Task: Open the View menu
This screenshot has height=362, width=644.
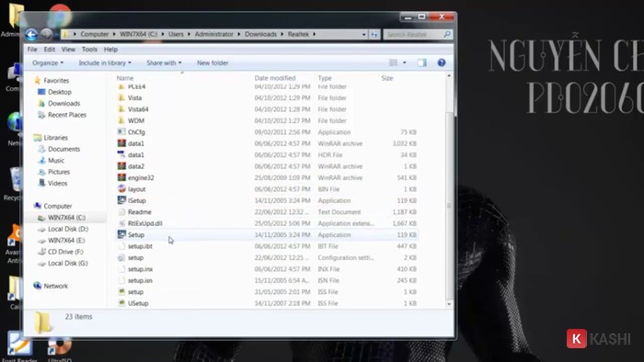Action: point(68,50)
